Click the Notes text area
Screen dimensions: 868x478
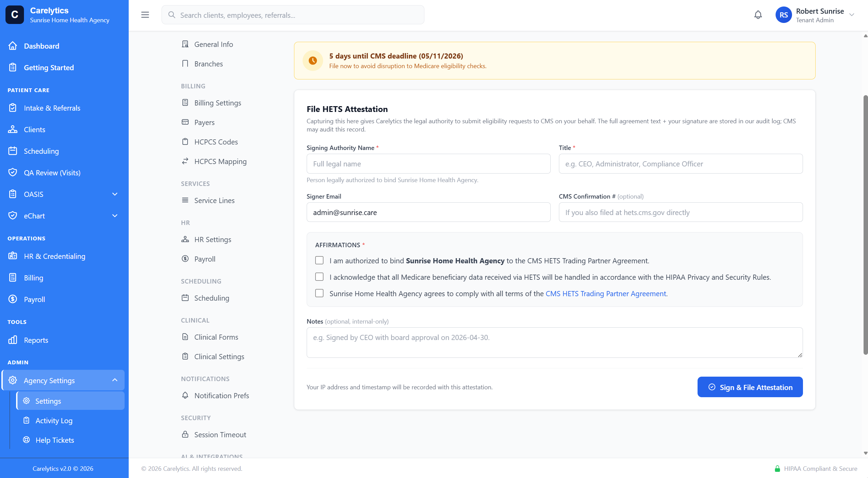tap(554, 342)
